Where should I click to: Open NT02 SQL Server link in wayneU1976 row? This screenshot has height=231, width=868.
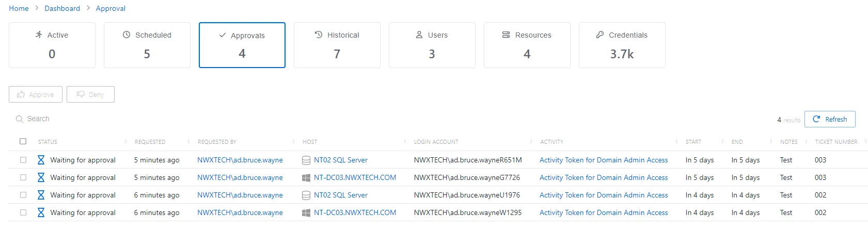341,195
